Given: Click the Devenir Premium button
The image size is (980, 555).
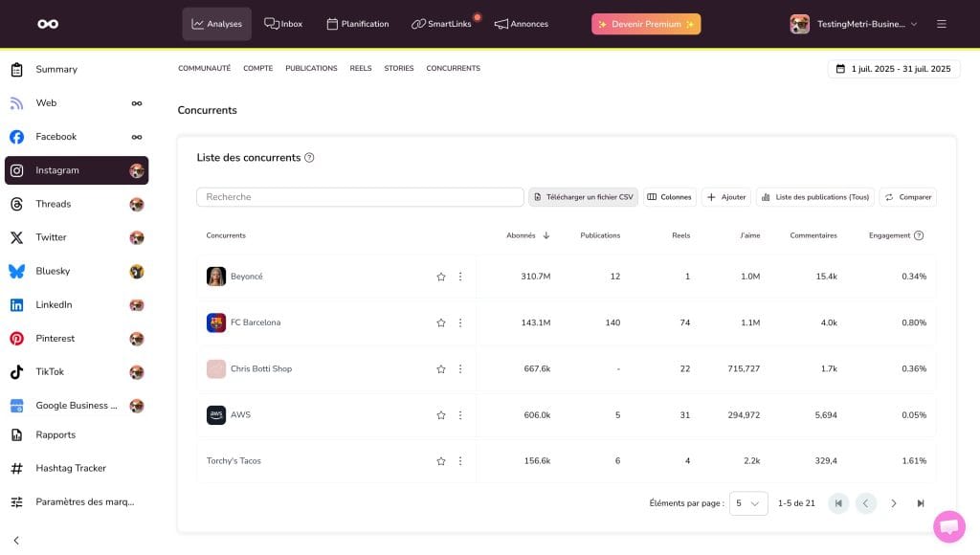Looking at the screenshot, I should pos(646,24).
